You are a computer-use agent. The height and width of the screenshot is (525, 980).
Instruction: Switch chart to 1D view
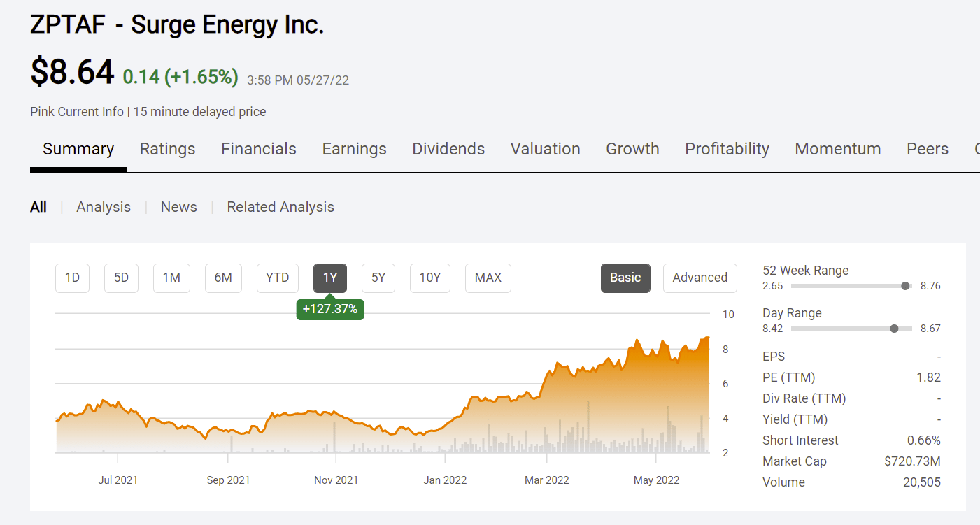[x=72, y=278]
